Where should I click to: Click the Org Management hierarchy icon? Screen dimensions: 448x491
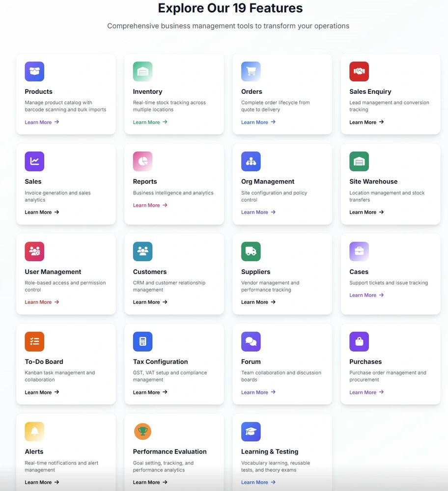[x=251, y=162]
